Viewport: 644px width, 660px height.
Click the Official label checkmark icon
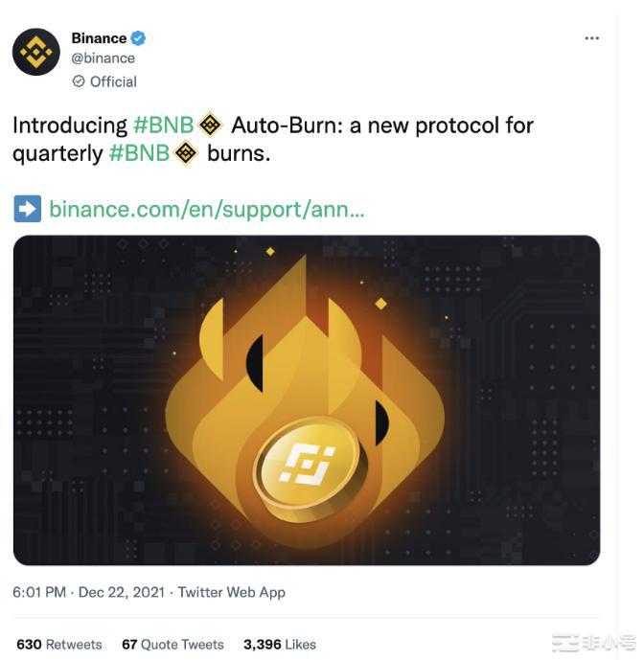pyautogui.click(x=79, y=81)
